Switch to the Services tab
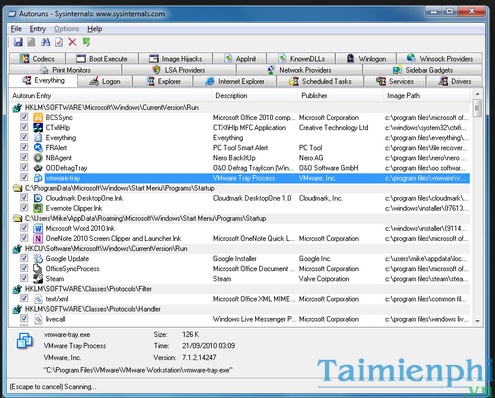Image resolution: width=495 pixels, height=398 pixels. pos(395,81)
